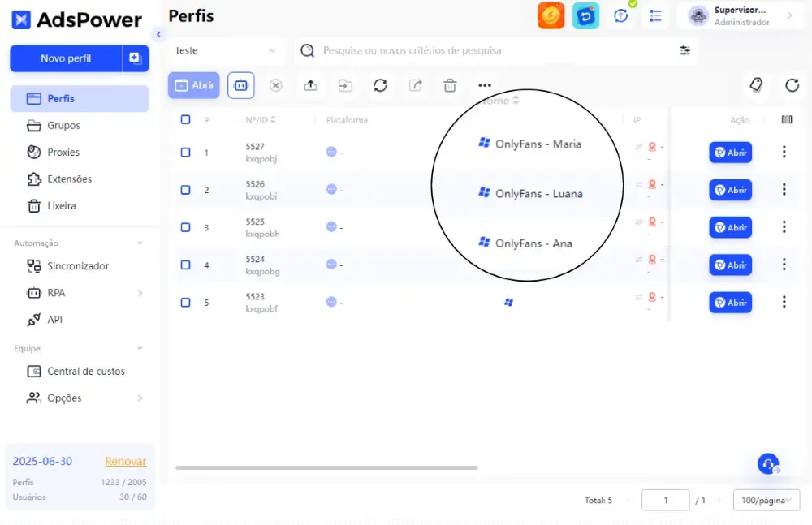812x525 pixels.
Task: Toggle the select-all checkbox in the table header
Action: point(185,119)
